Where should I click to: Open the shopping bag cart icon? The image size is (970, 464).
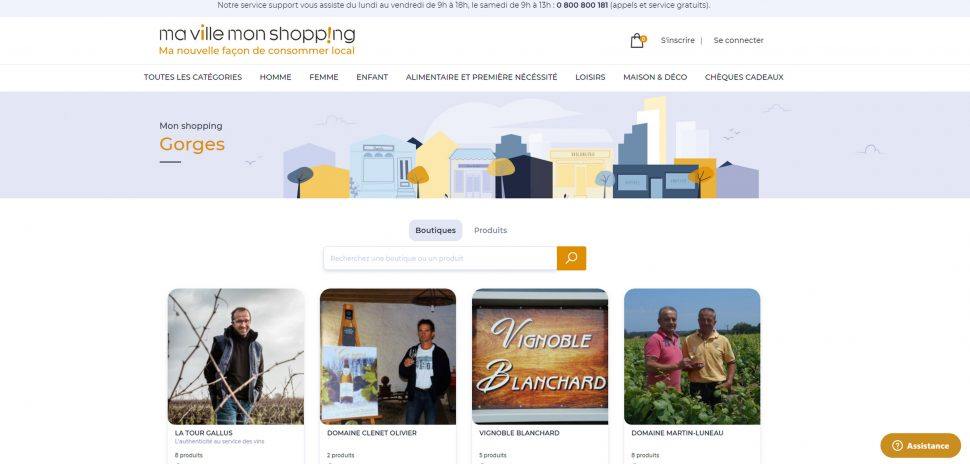point(638,41)
